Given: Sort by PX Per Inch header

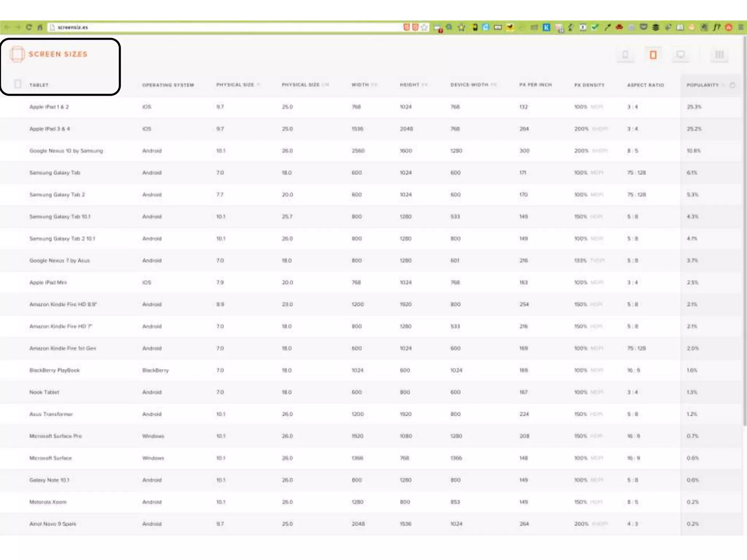Looking at the screenshot, I should tap(535, 85).
